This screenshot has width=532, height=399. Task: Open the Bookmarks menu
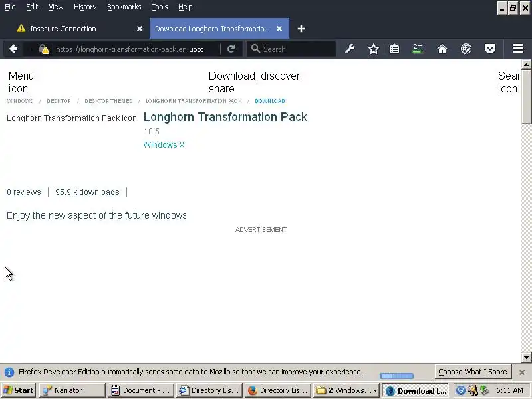(124, 7)
